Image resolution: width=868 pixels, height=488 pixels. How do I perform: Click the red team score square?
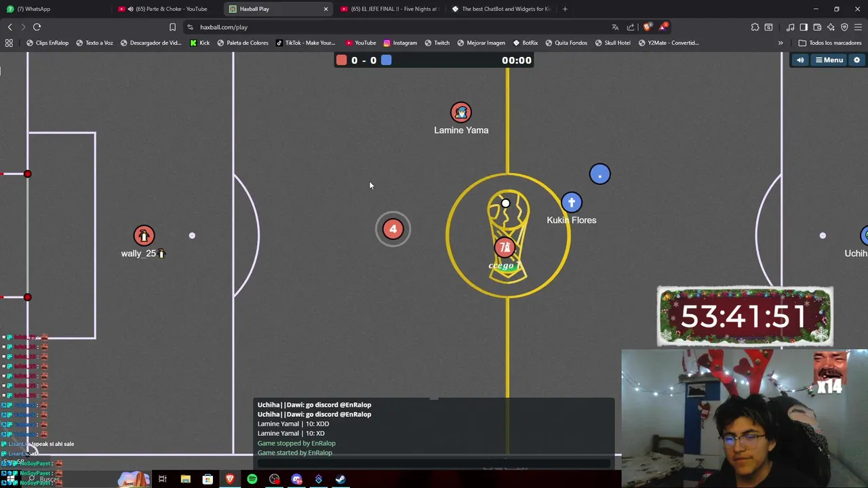click(x=342, y=60)
